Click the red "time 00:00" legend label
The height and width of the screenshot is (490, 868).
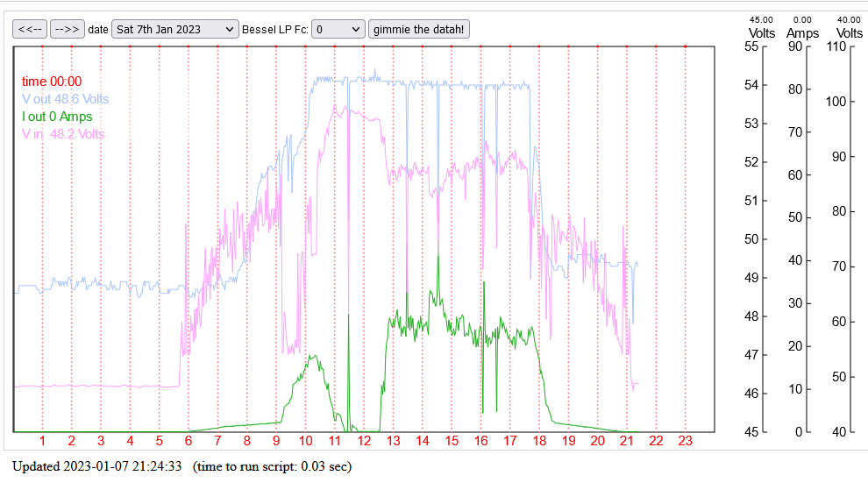(x=52, y=82)
